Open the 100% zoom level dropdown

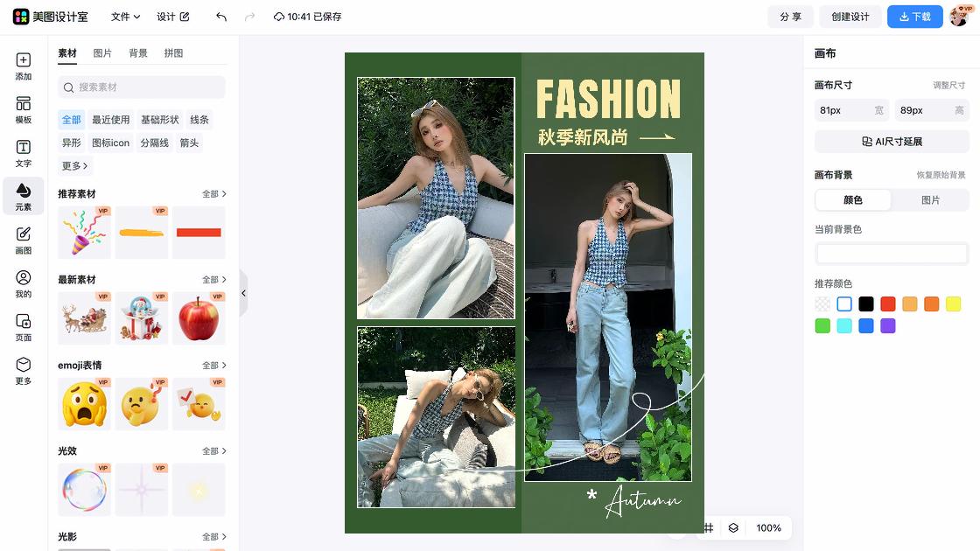(x=769, y=528)
